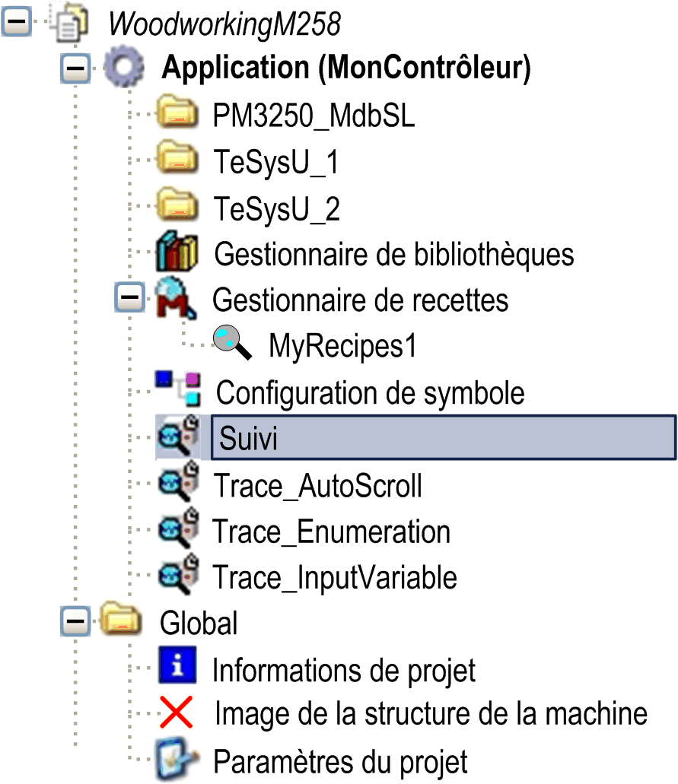Click the Gestionnaire de recettes icon
This screenshot has height=784, width=678.
click(x=176, y=298)
